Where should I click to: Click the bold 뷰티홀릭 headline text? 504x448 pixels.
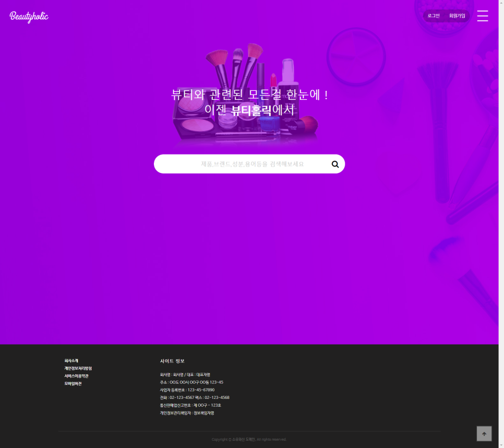click(x=251, y=110)
